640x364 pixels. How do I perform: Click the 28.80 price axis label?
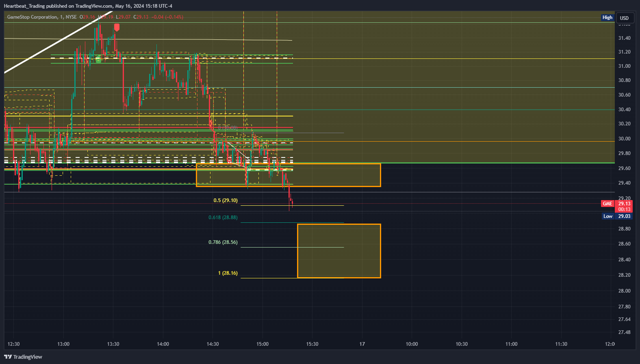(624, 229)
